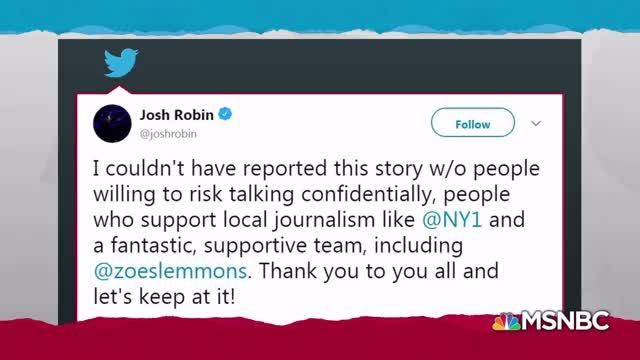Click the blue Twitter bird logo
Viewport: 640px width, 360px height.
121,62
